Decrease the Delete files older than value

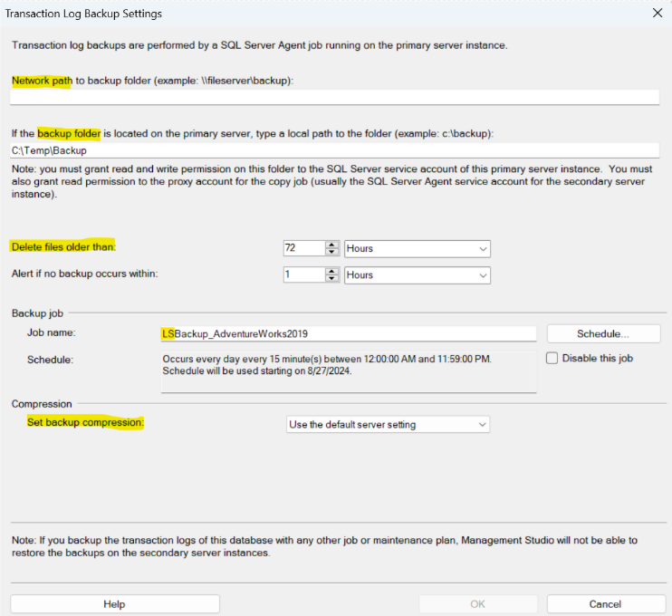pyautogui.click(x=332, y=253)
